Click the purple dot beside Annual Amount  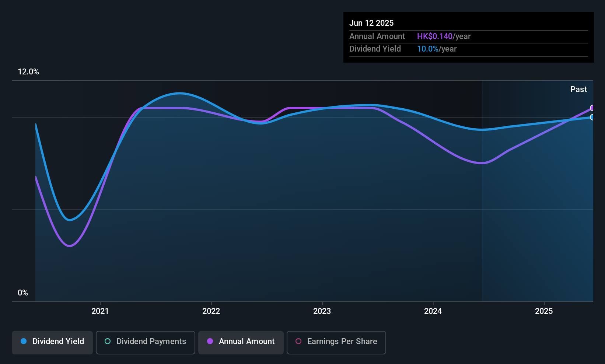click(210, 342)
